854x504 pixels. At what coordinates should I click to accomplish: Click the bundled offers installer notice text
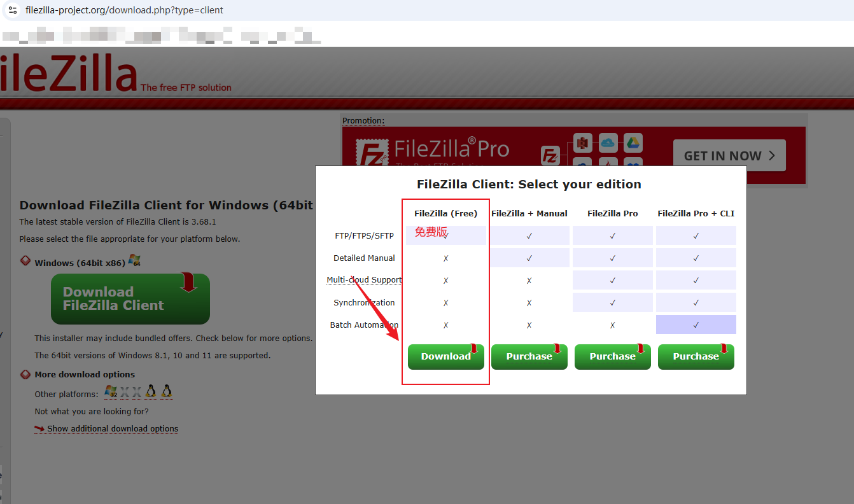[173, 339]
